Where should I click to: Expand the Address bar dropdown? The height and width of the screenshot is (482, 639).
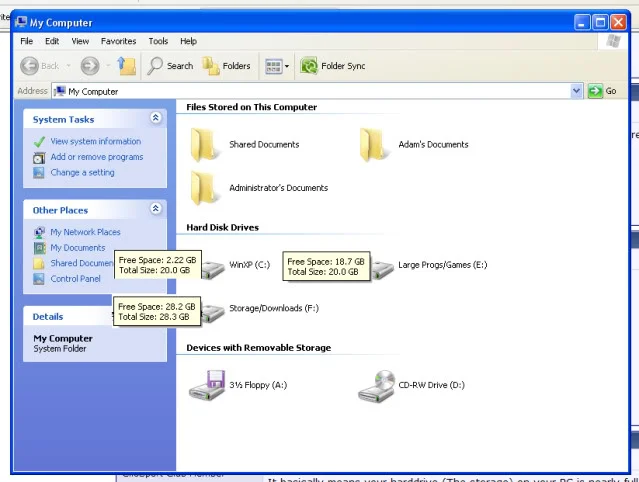point(576,91)
